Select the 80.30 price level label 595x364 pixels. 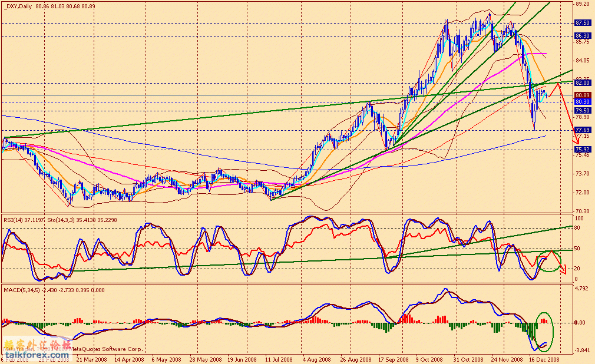tap(582, 102)
